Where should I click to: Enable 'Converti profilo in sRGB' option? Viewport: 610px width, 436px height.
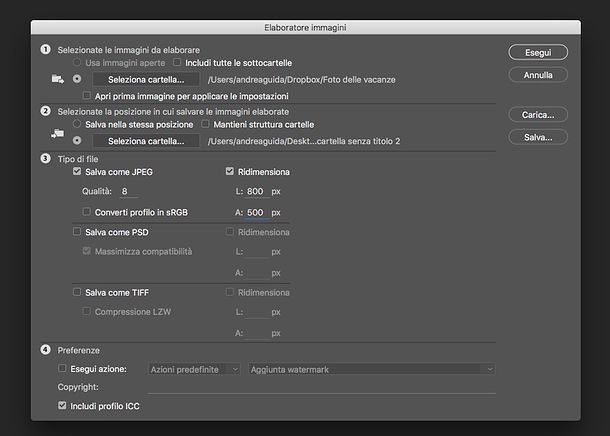point(86,212)
